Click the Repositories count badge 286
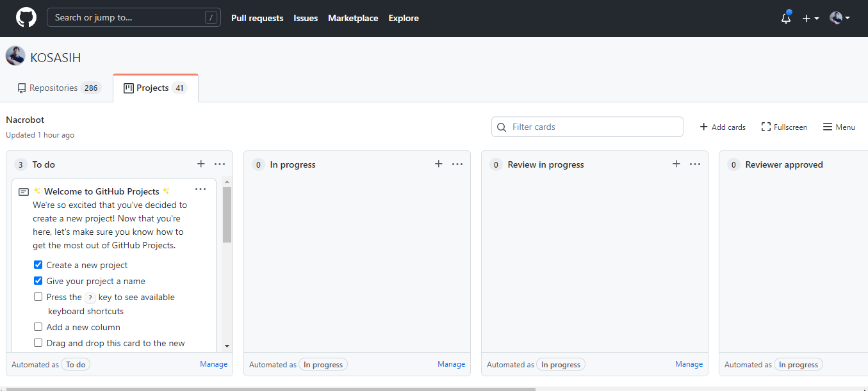 tap(91, 88)
